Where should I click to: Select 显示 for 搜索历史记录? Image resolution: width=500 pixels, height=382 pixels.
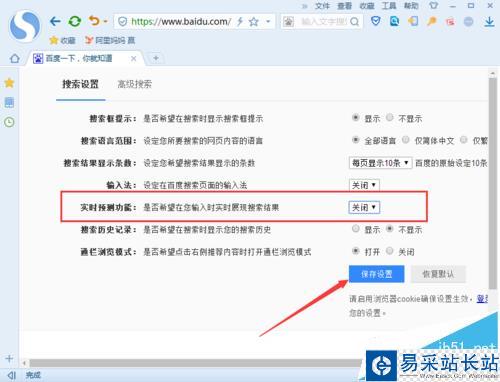click(356, 229)
